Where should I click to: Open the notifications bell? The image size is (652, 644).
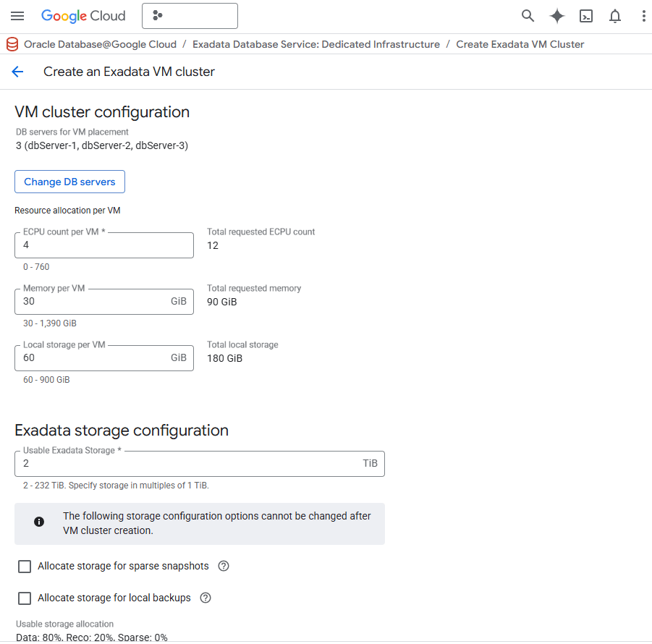614,15
